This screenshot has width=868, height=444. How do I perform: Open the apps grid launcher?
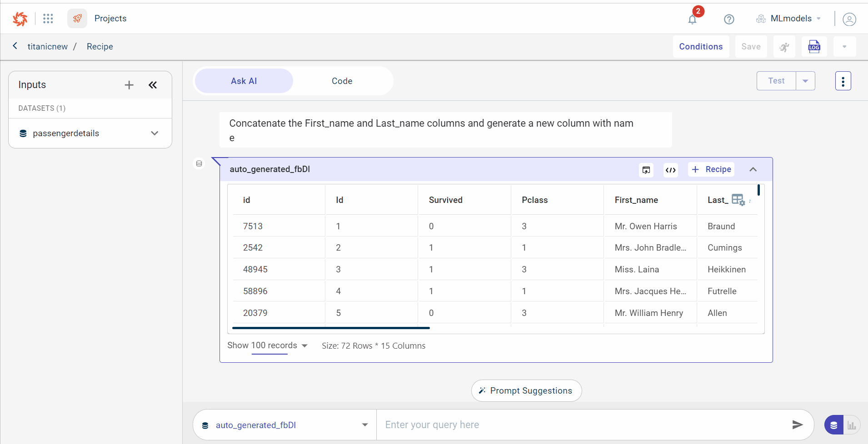point(48,19)
